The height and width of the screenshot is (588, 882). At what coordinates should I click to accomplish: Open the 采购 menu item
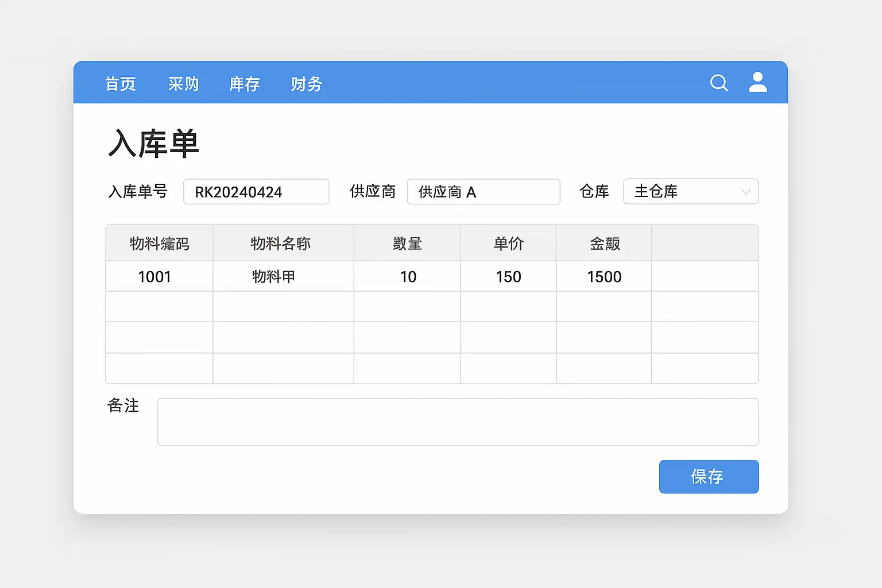click(x=183, y=84)
